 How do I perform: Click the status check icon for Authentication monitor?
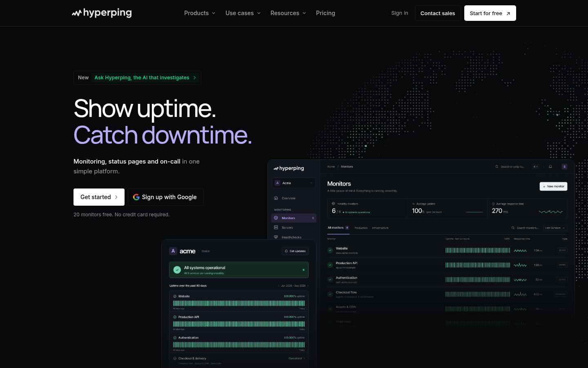tap(330, 280)
